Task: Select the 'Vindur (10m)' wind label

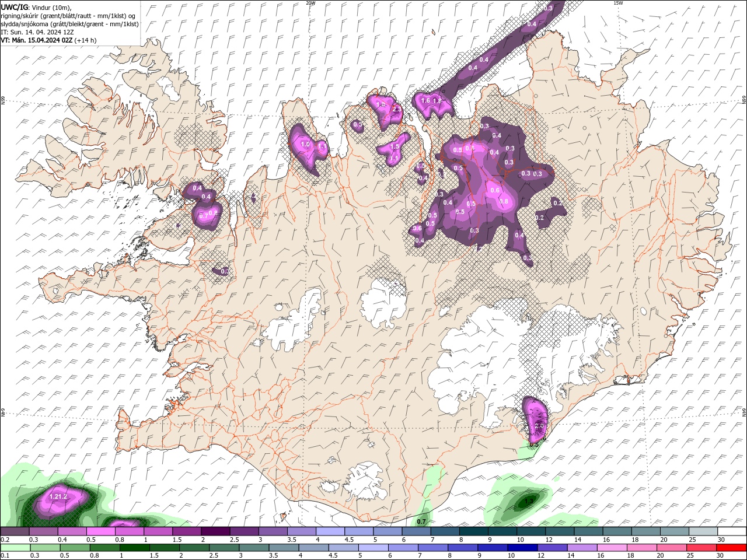Action: click(x=50, y=7)
